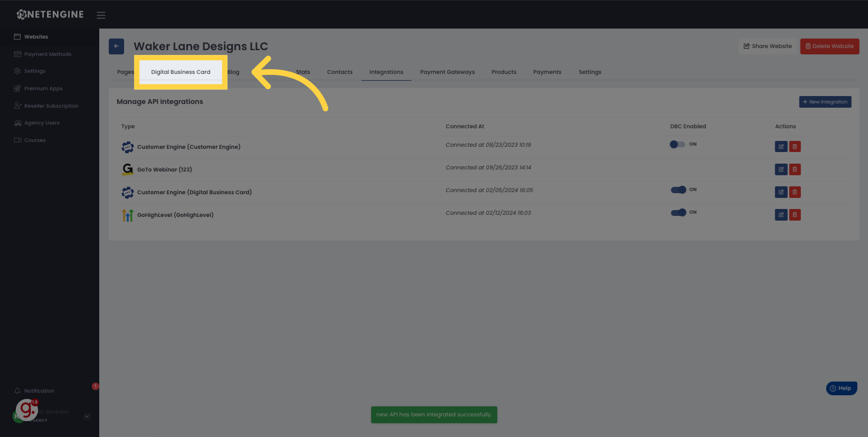This screenshot has width=868, height=437.
Task: Click the GoHighLevel (GoHighLevel) row name
Action: pos(175,215)
